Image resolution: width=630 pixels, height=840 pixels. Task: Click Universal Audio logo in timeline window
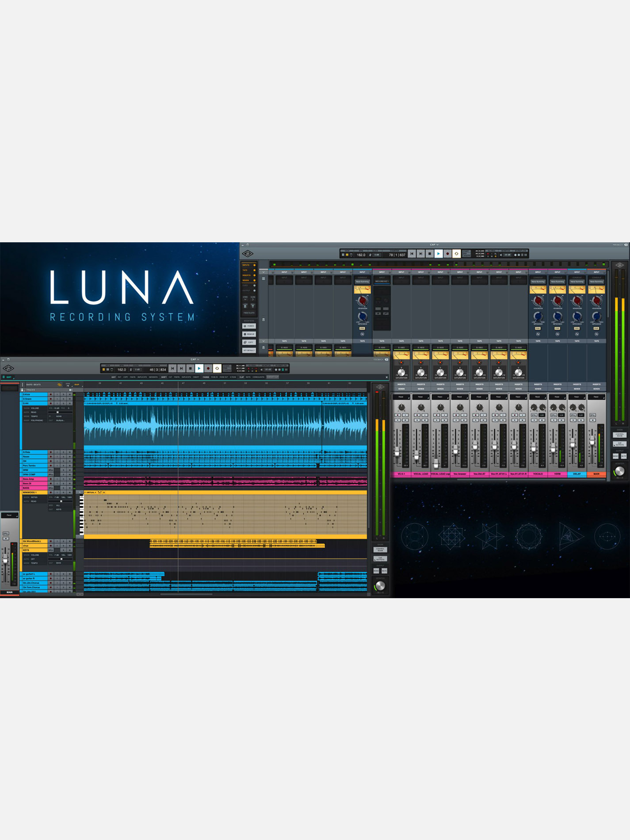pyautogui.click(x=8, y=368)
